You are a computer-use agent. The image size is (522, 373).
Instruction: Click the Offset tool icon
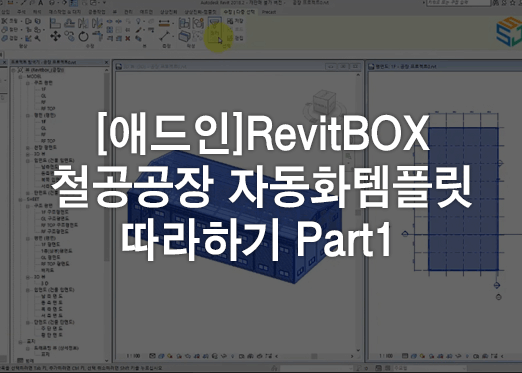point(69,23)
